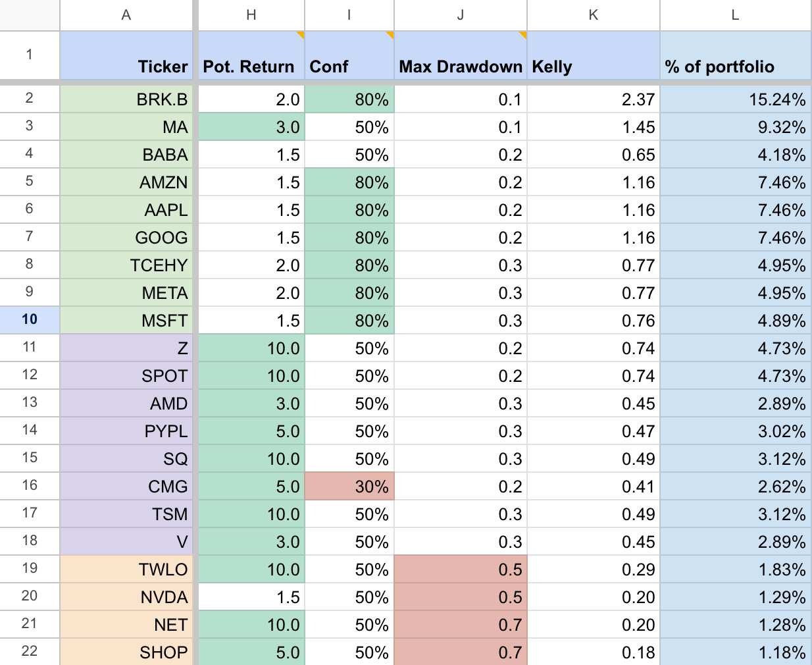Click the Pot. Return header cell
The height and width of the screenshot is (665, 812).
(251, 55)
